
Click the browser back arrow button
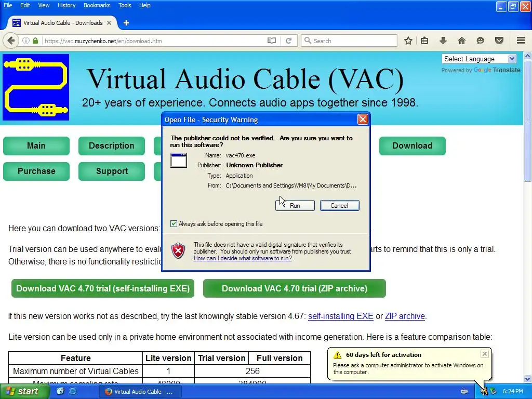(x=11, y=41)
